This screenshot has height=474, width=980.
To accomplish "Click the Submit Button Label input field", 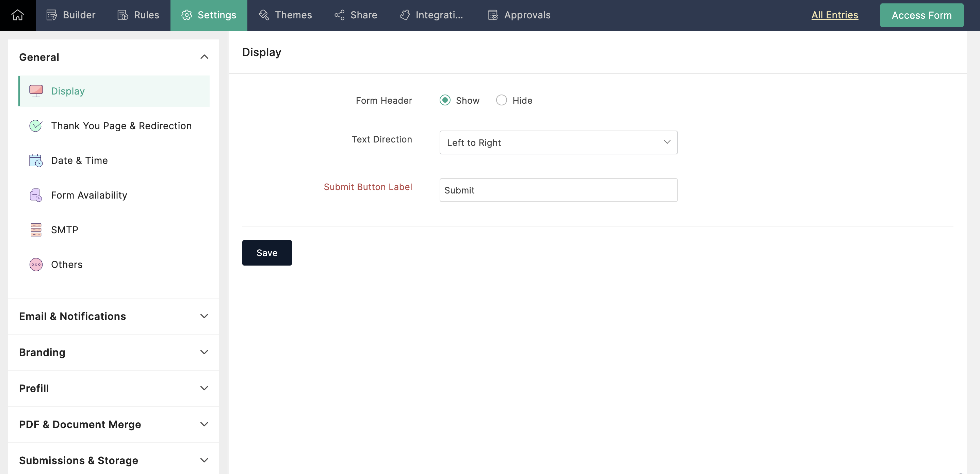I will (558, 190).
